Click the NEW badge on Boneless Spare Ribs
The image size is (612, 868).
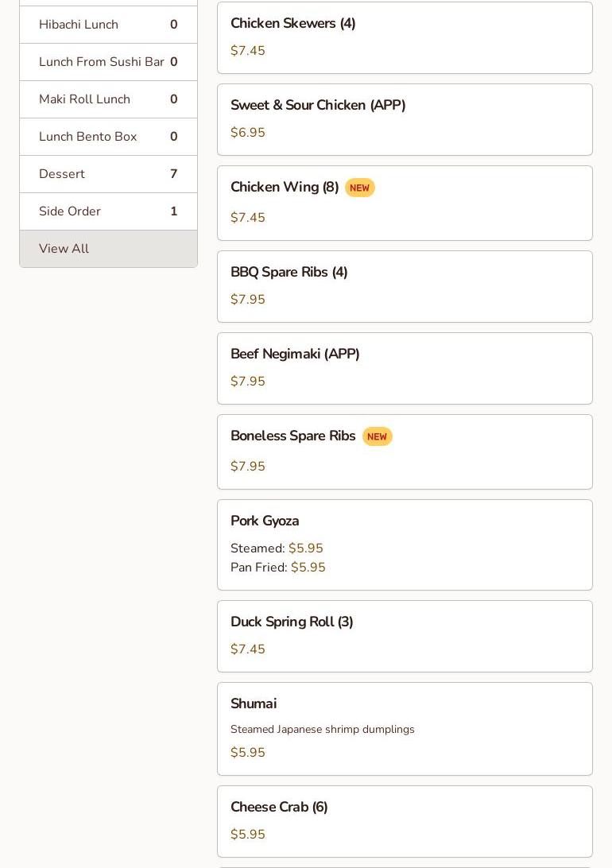[x=377, y=436]
